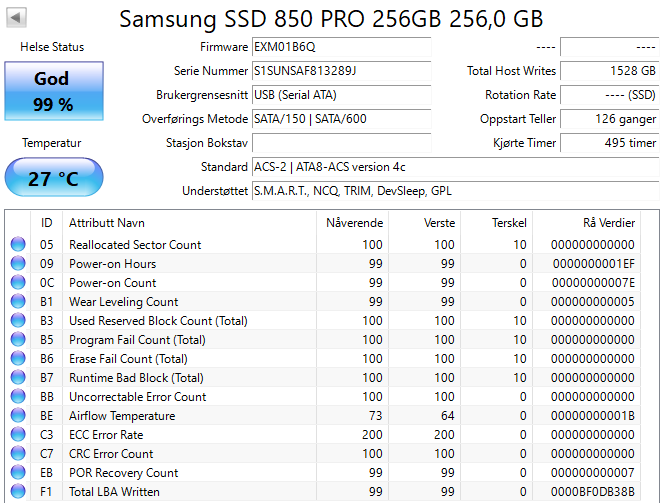Click raw value 0000000001EF
664x503 pixels.
[594, 264]
